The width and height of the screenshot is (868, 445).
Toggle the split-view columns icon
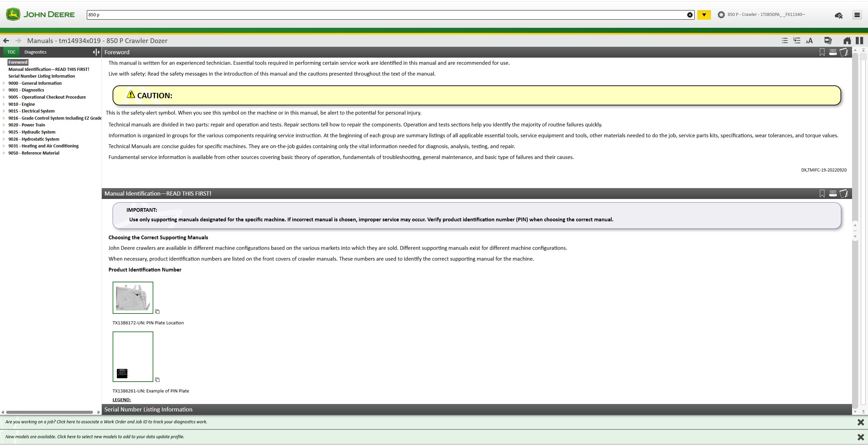click(x=859, y=41)
